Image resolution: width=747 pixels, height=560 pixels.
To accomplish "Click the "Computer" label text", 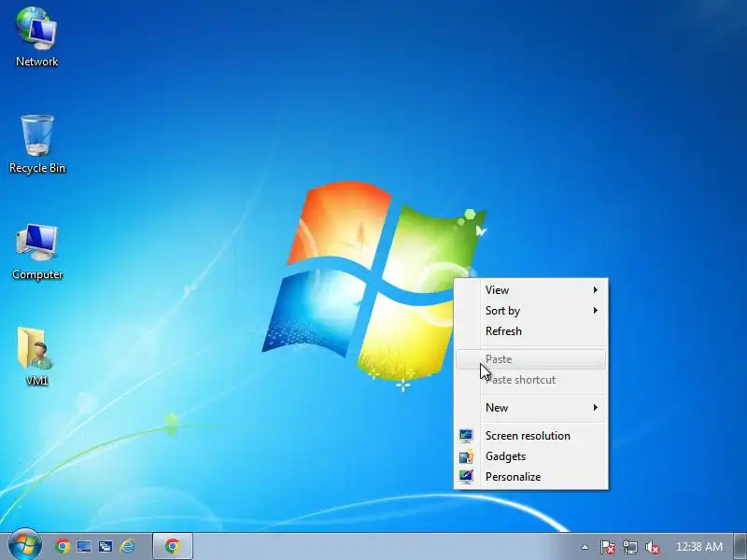I will (x=37, y=274).
